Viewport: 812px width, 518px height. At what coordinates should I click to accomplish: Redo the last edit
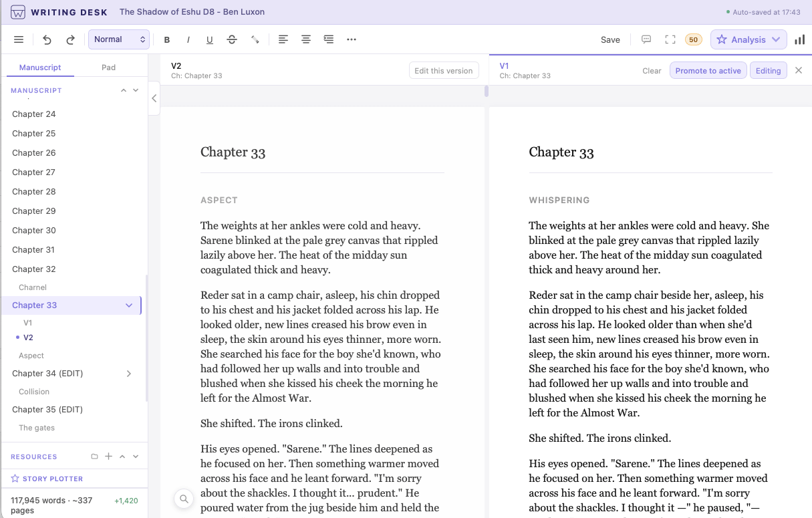[70, 39]
